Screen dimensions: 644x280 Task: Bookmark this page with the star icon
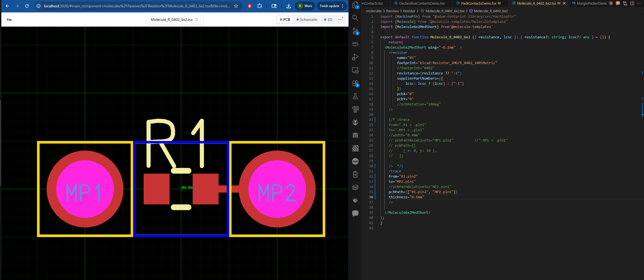click(x=236, y=6)
